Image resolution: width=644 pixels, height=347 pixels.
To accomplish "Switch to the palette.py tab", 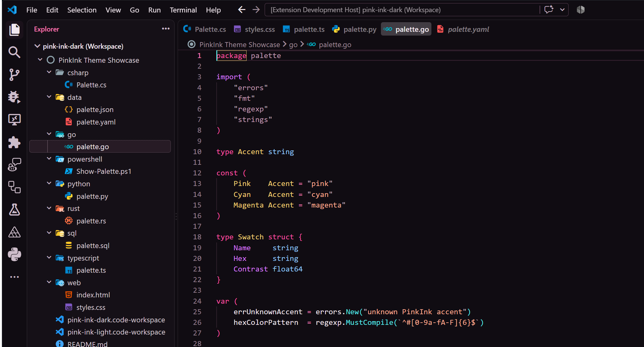I will [354, 29].
